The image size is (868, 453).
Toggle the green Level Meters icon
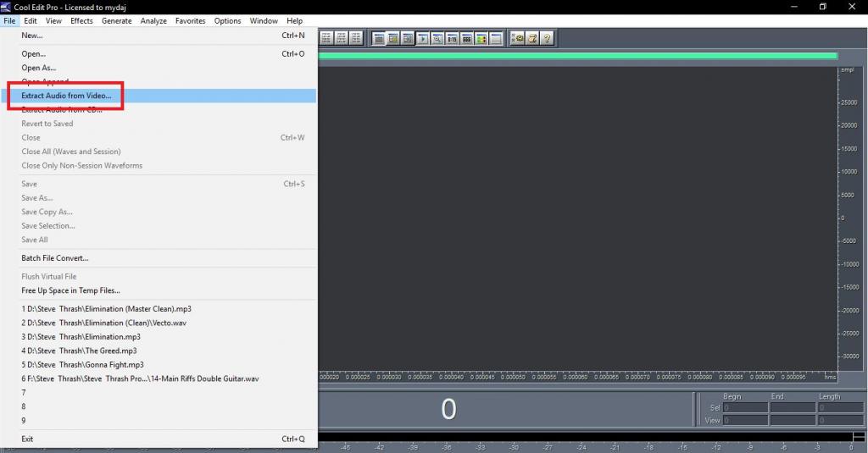point(481,38)
